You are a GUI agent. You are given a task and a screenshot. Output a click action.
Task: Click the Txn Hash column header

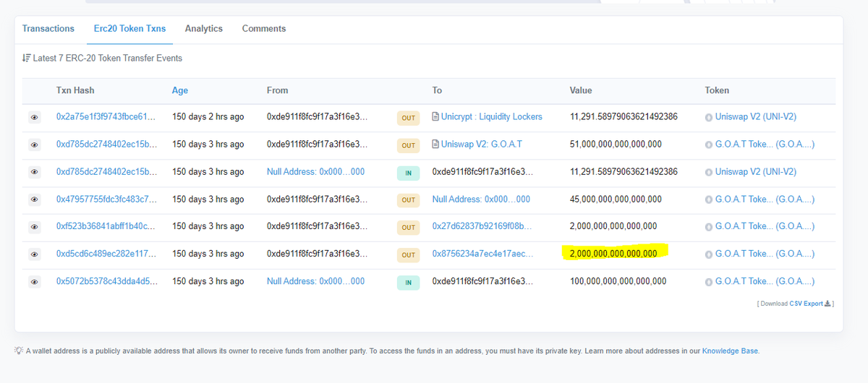75,90
